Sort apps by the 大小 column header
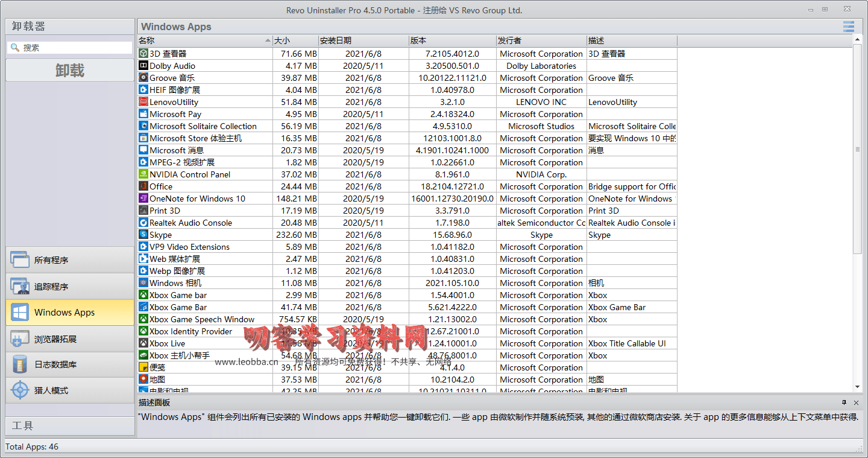 click(x=294, y=40)
